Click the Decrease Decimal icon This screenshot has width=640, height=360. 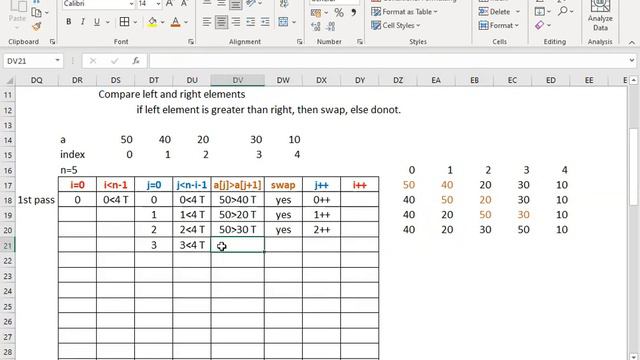coord(331,27)
